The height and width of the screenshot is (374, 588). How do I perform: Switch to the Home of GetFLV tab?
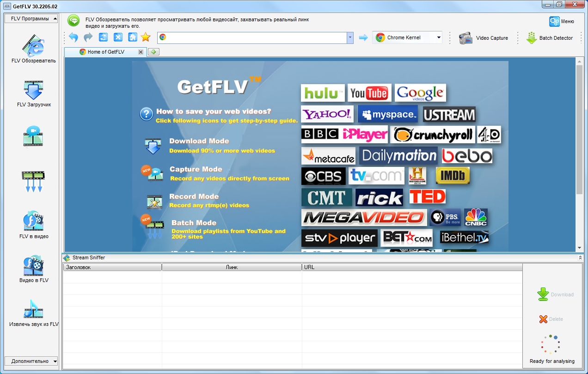point(106,52)
